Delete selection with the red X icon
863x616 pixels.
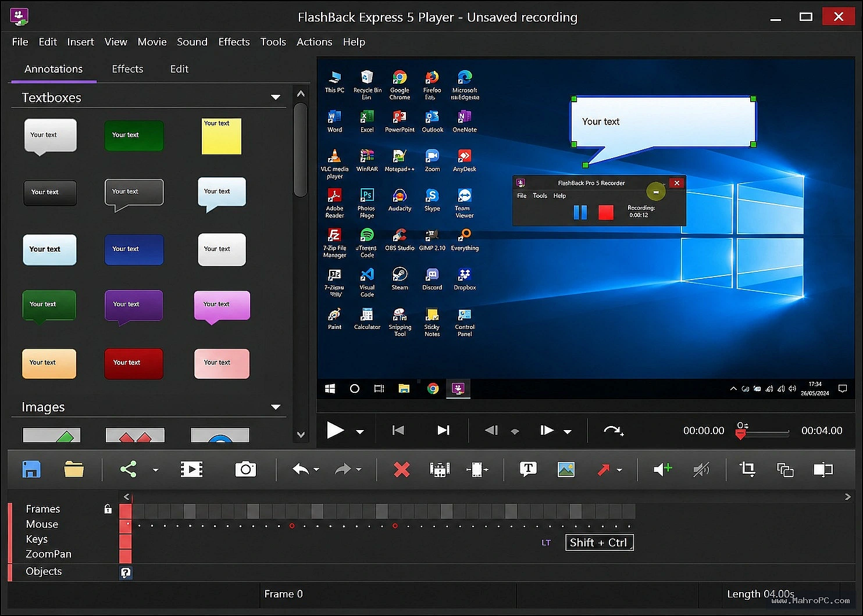coord(401,469)
